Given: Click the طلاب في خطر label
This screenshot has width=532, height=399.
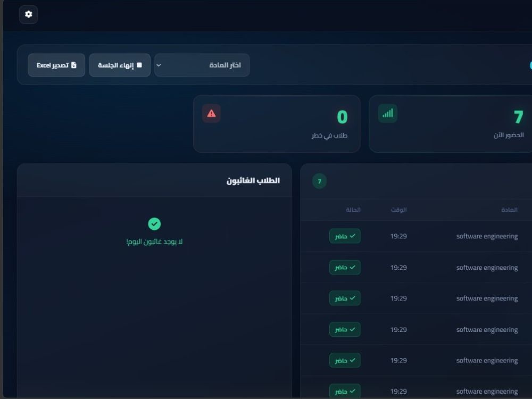Looking at the screenshot, I should [x=329, y=135].
